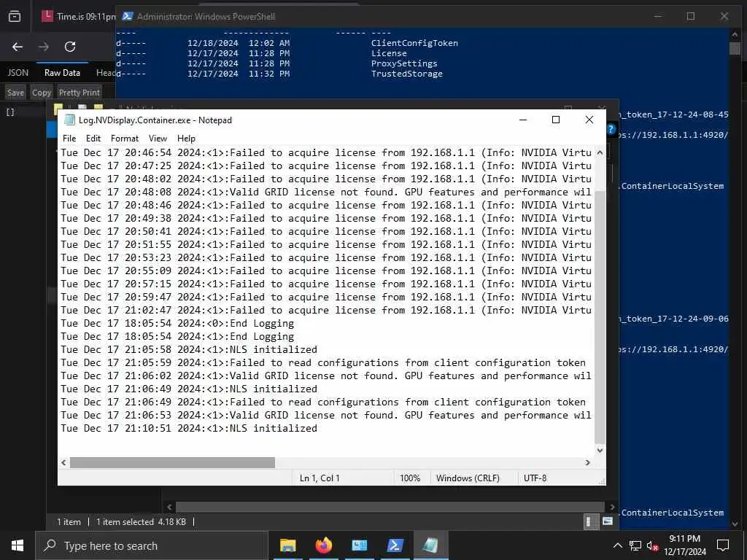747x560 pixels.
Task: Click the Pretty Print button
Action: pos(79,93)
